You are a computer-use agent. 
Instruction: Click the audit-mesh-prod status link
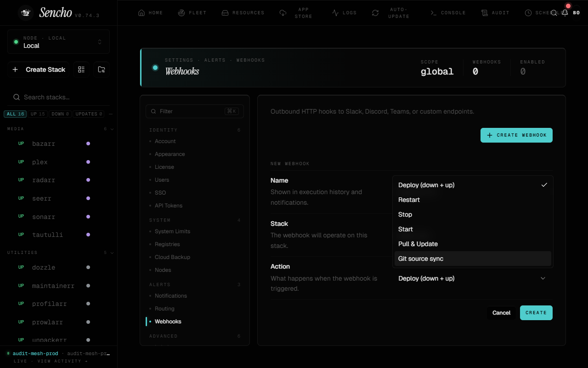(35, 353)
